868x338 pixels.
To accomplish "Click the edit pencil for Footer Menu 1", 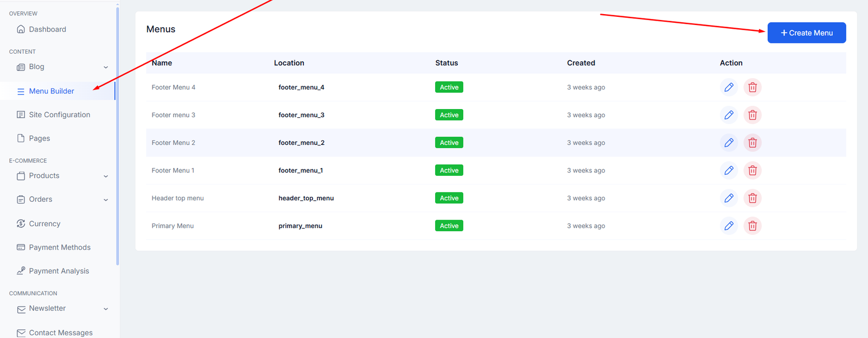I will click(729, 170).
